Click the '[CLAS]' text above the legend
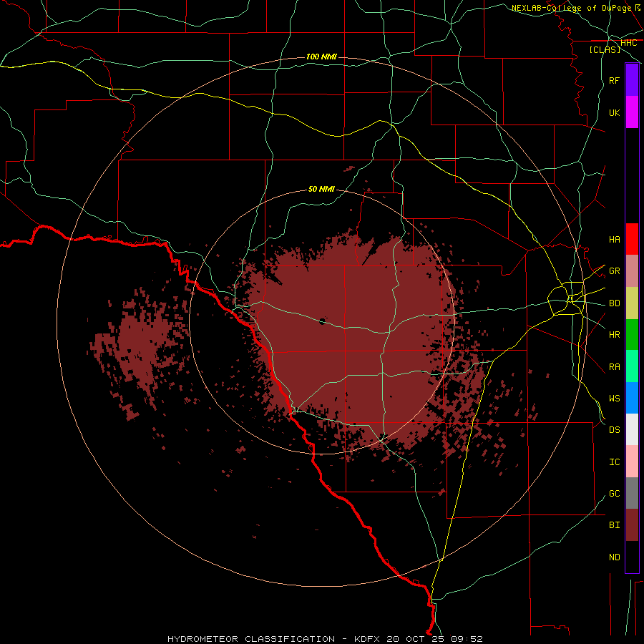644x644 pixels. coord(605,49)
